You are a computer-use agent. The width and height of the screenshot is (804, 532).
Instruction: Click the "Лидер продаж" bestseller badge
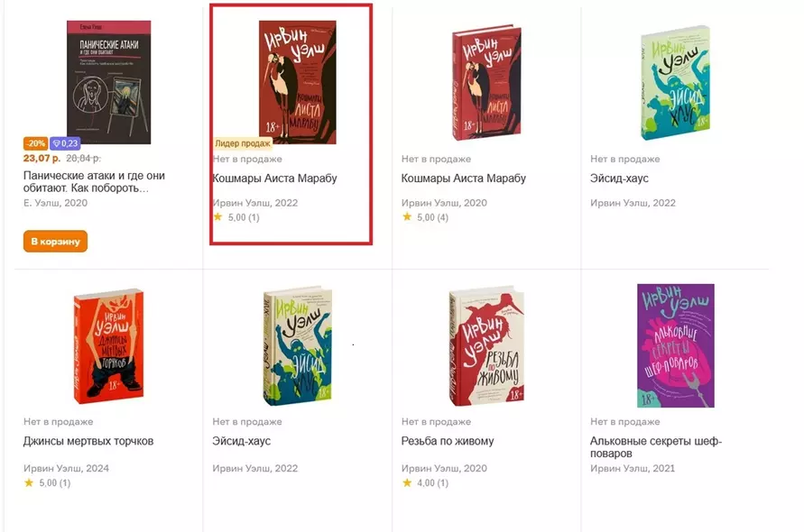(243, 143)
